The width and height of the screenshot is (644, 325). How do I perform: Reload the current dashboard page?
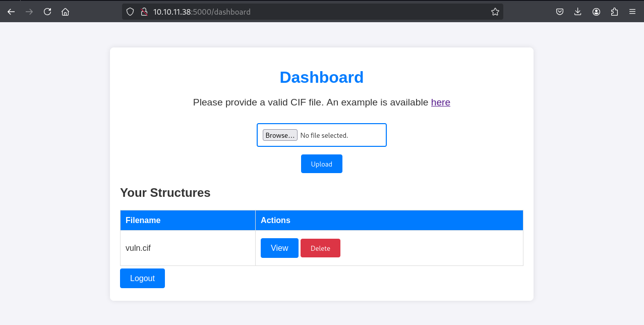pyautogui.click(x=47, y=12)
